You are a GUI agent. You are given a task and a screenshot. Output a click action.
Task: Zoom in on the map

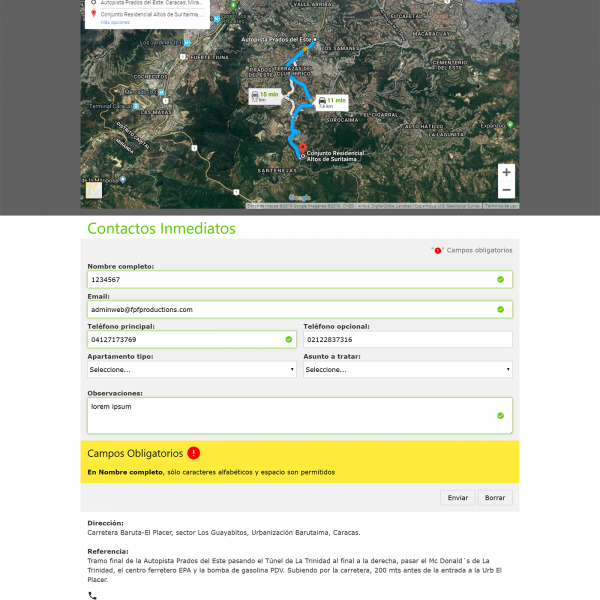[x=506, y=172]
